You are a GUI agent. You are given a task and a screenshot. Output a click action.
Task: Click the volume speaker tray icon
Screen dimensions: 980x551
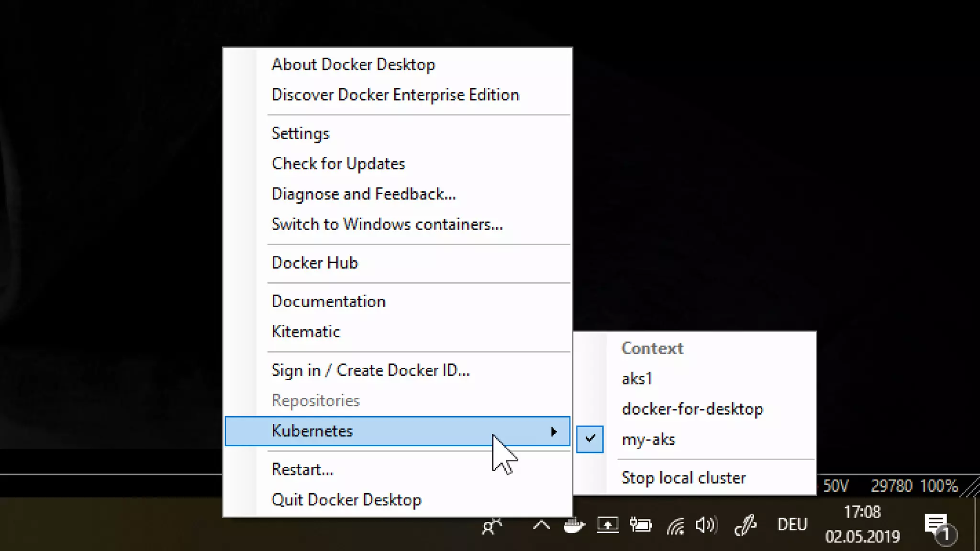pyautogui.click(x=706, y=526)
